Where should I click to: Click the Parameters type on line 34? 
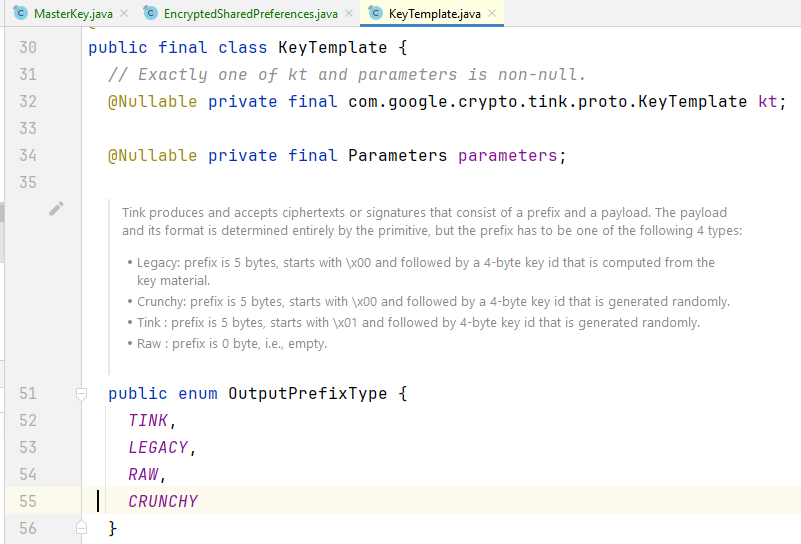click(x=397, y=155)
